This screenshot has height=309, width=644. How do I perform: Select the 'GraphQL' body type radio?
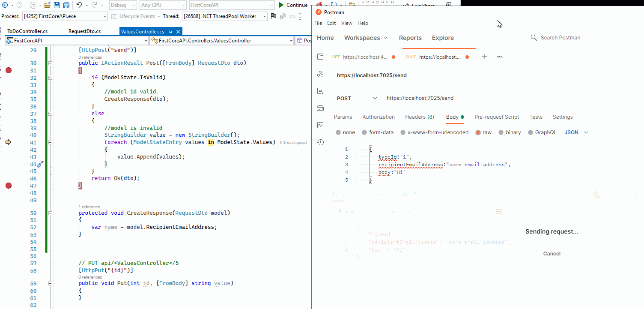(531, 132)
